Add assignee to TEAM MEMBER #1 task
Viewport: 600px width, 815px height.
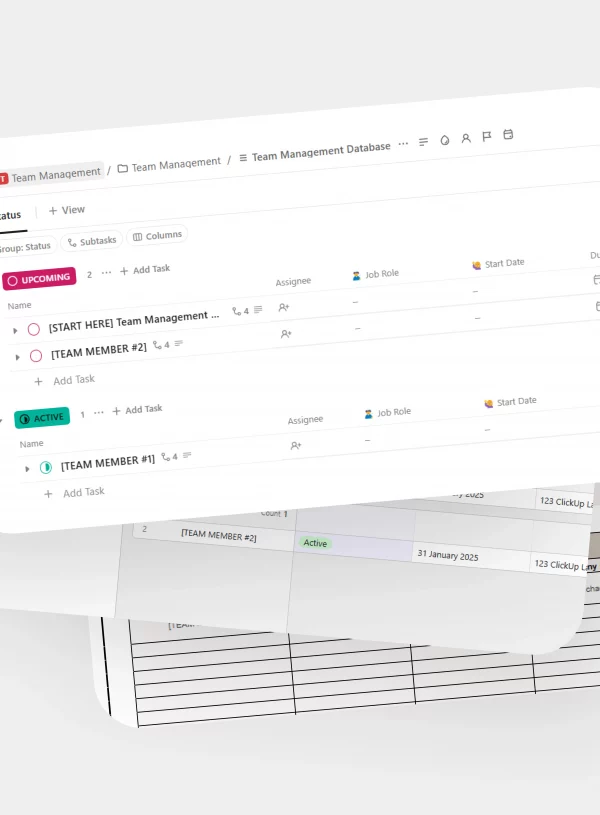coord(296,445)
